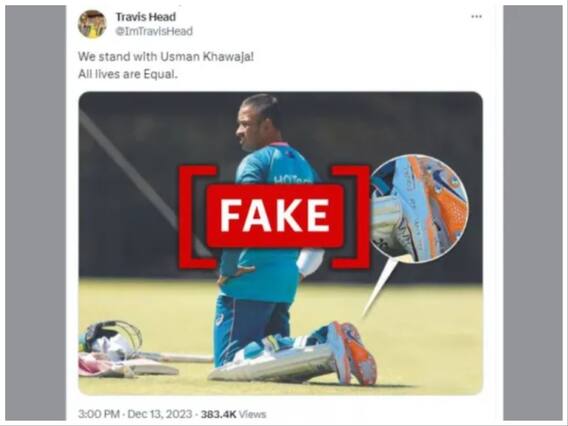Click the right red bracket of FAKE stamp

(351, 217)
